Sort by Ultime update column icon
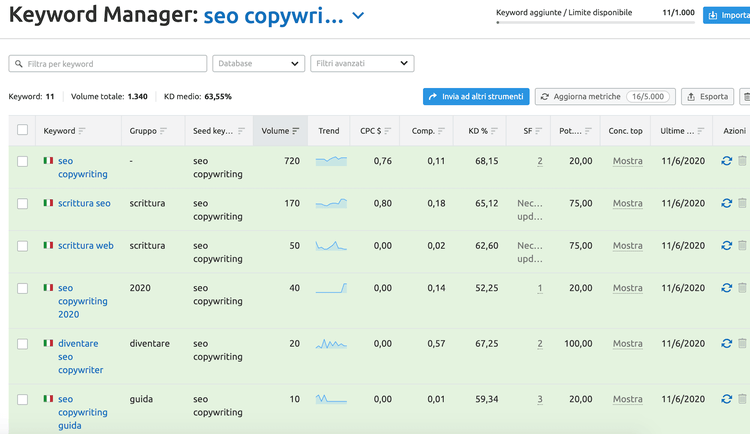Screen dimensions: 750x434 pos(701,131)
